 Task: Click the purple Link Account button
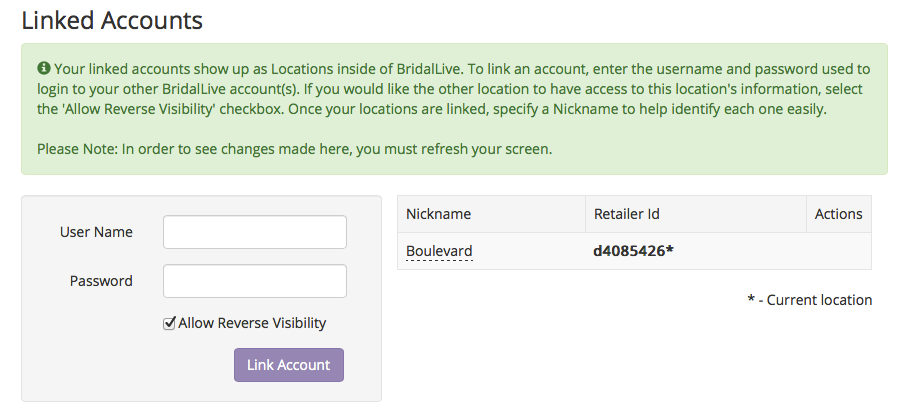click(289, 365)
